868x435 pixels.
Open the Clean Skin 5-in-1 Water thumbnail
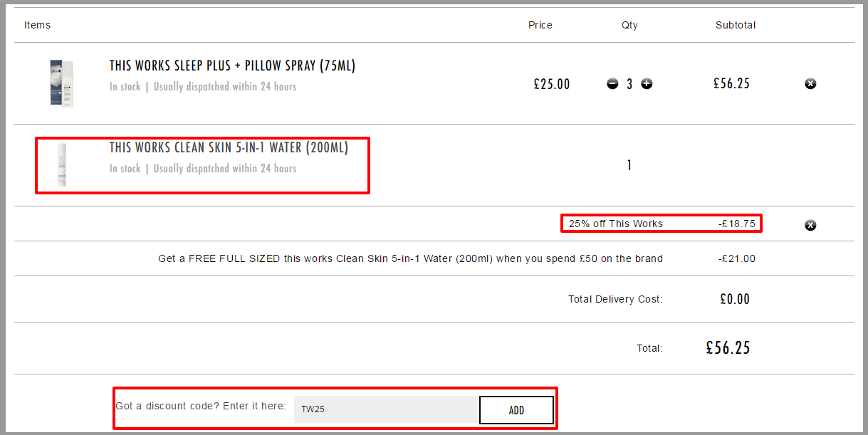pyautogui.click(x=62, y=165)
